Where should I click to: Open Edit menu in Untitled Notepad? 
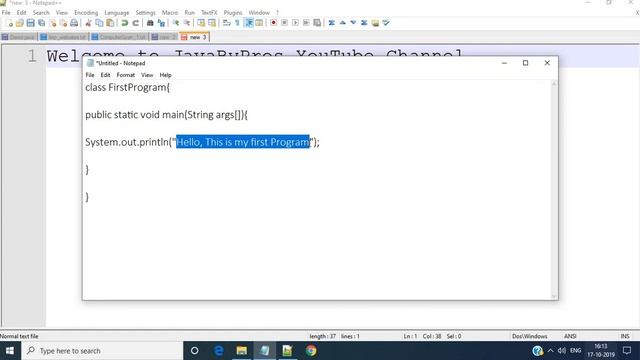105,75
